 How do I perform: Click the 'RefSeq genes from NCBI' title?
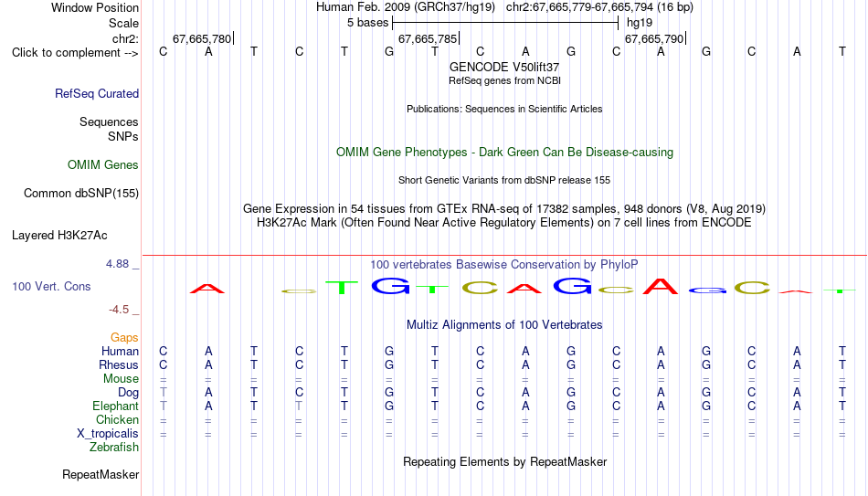(505, 80)
